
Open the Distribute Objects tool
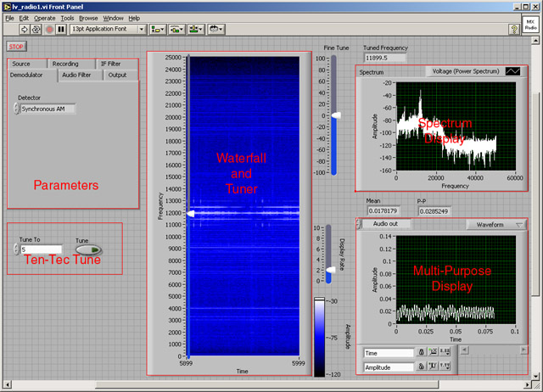[177, 29]
